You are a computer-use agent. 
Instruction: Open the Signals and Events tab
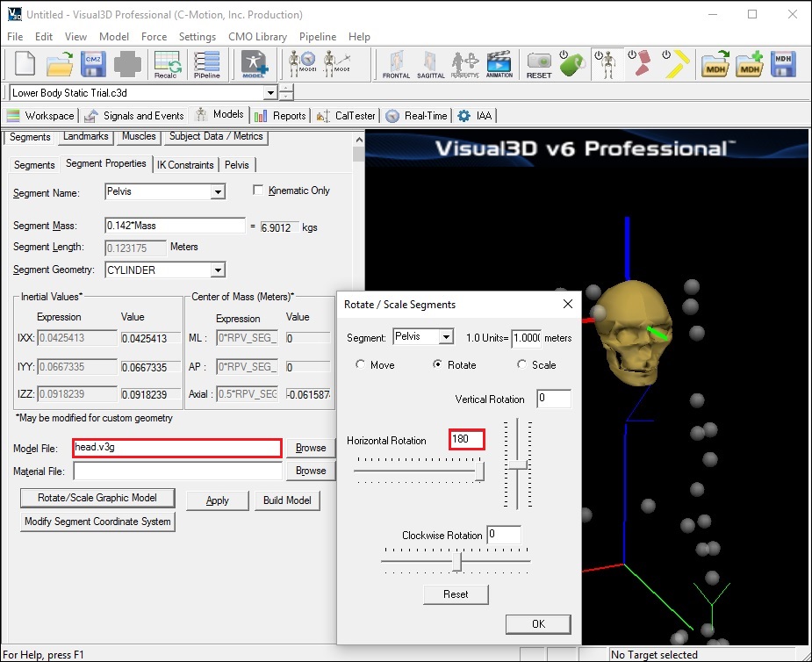tap(134, 116)
